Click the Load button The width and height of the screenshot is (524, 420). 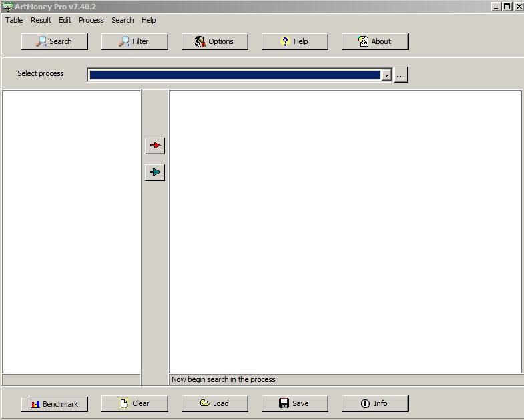click(215, 403)
